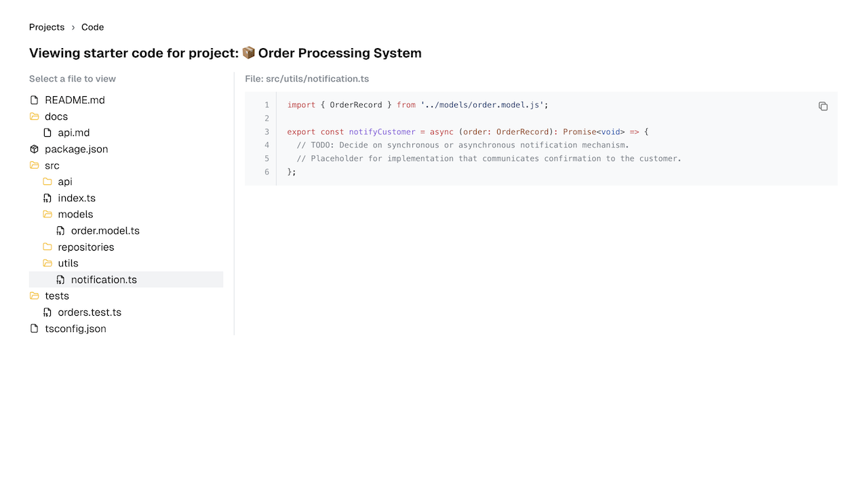Image resolution: width=868 pixels, height=502 pixels.
Task: Click the folder icon next to docs
Action: tap(34, 116)
